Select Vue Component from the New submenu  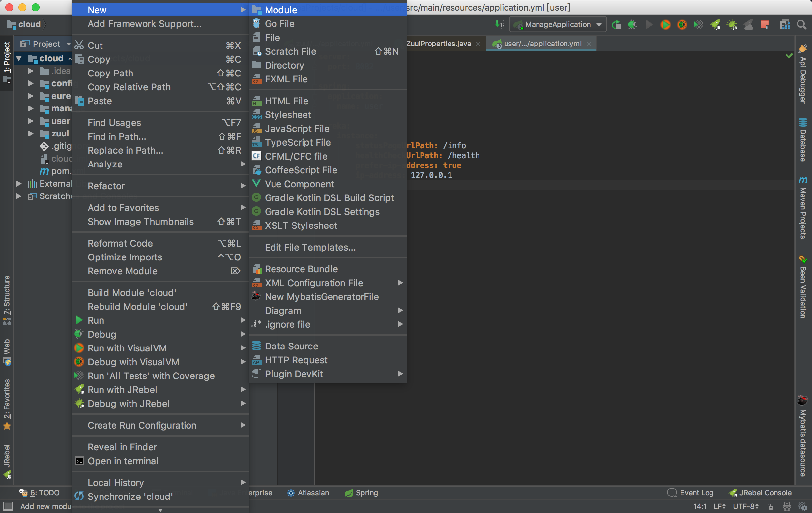(x=299, y=184)
